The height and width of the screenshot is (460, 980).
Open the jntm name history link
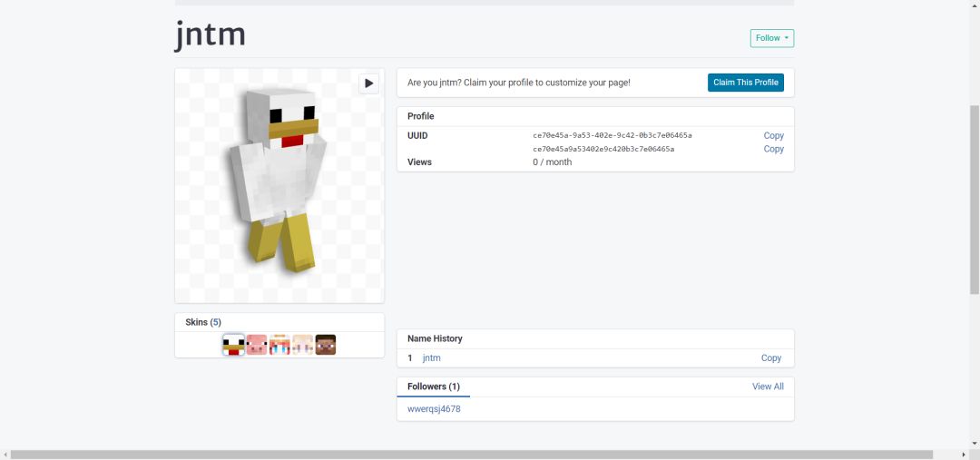(431, 358)
